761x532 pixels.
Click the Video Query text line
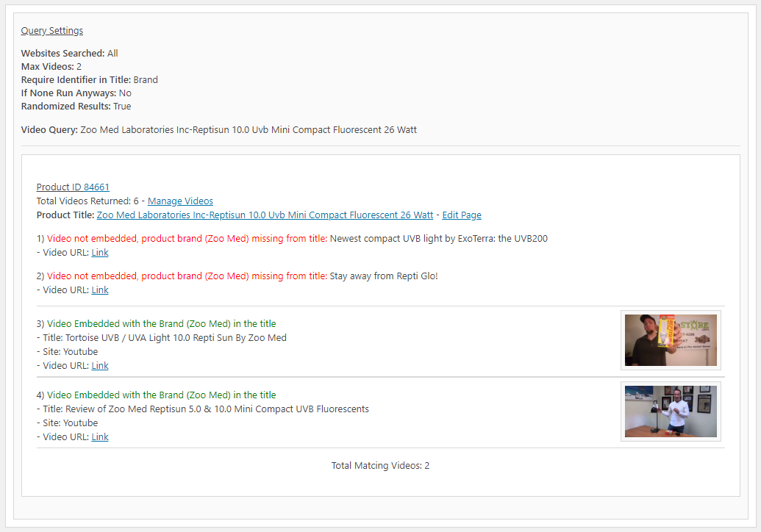click(x=219, y=130)
